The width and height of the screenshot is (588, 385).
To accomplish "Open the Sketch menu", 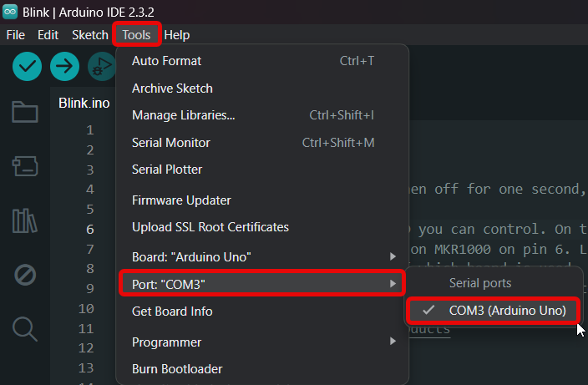I will (x=90, y=35).
